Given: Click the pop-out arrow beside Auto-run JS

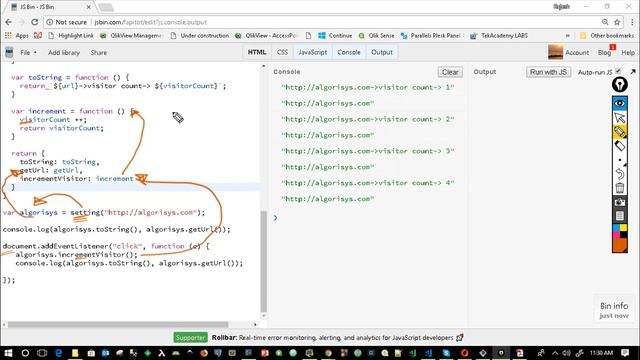Looking at the screenshot, I should point(633,72).
